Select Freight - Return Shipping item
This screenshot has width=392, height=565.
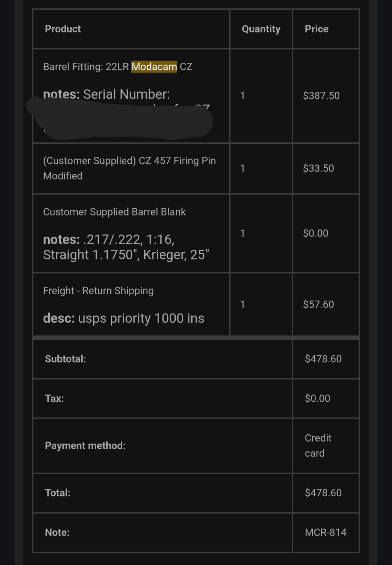pos(98,291)
